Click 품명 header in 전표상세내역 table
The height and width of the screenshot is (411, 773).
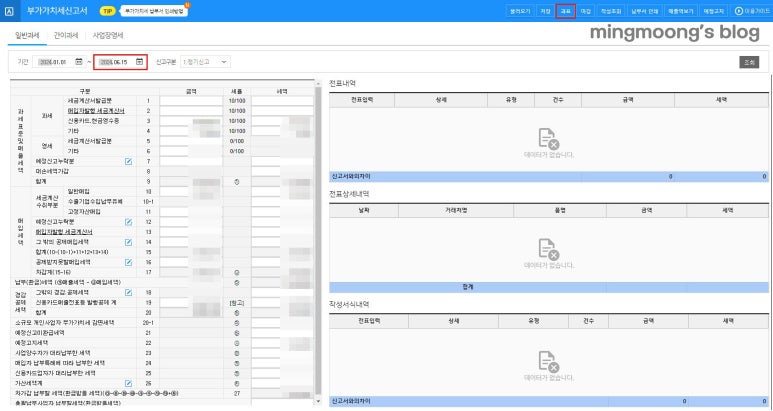point(560,210)
